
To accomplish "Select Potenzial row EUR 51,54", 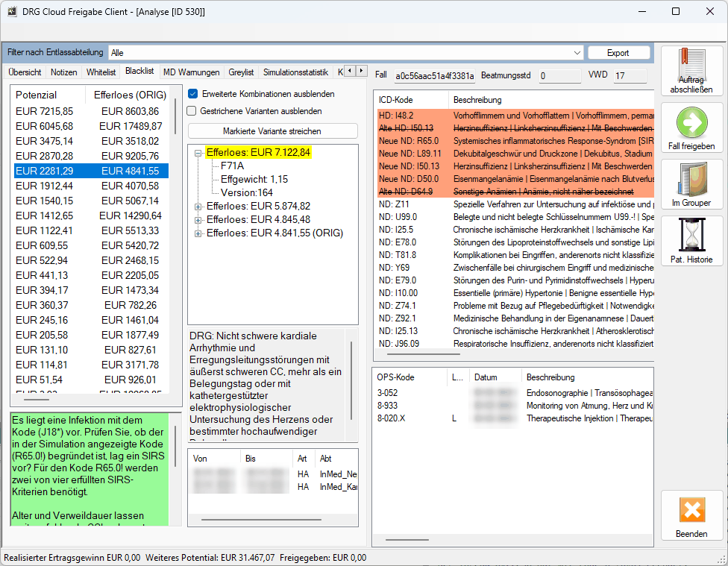I will coord(91,380).
